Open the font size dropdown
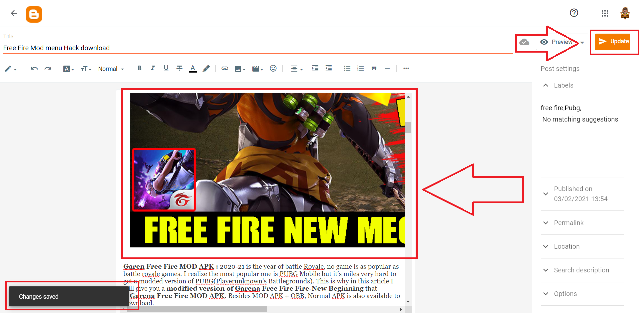 point(86,69)
